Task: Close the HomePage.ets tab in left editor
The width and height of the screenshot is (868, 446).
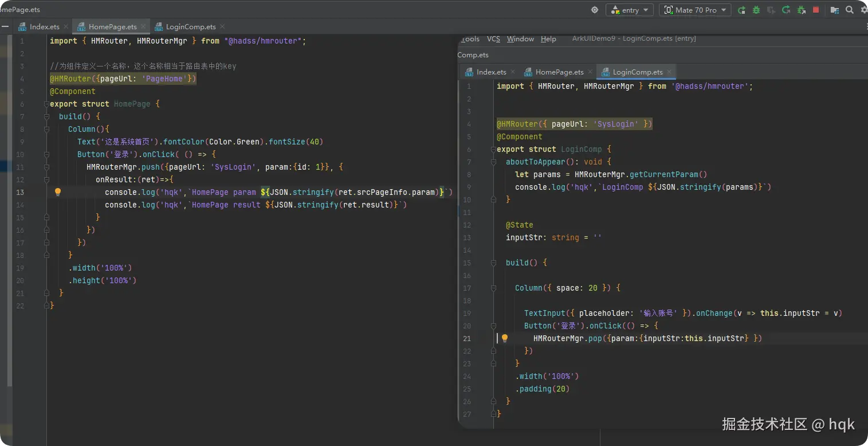Action: click(x=144, y=26)
